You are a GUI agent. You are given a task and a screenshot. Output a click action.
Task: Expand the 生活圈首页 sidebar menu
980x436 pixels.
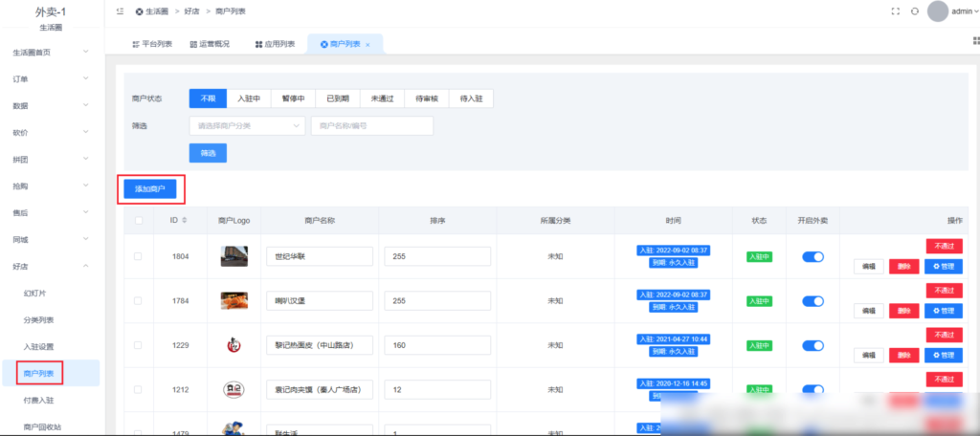coord(53,53)
